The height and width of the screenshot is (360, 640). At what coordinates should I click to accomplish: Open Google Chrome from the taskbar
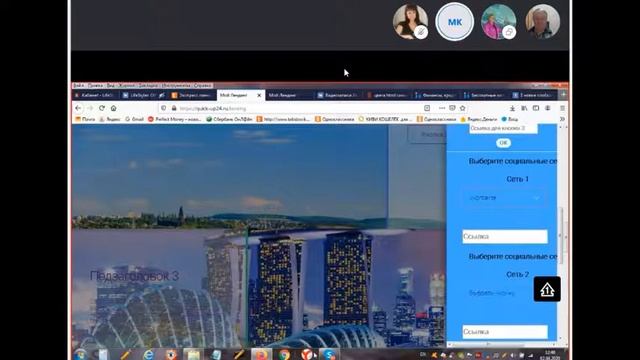click(284, 354)
